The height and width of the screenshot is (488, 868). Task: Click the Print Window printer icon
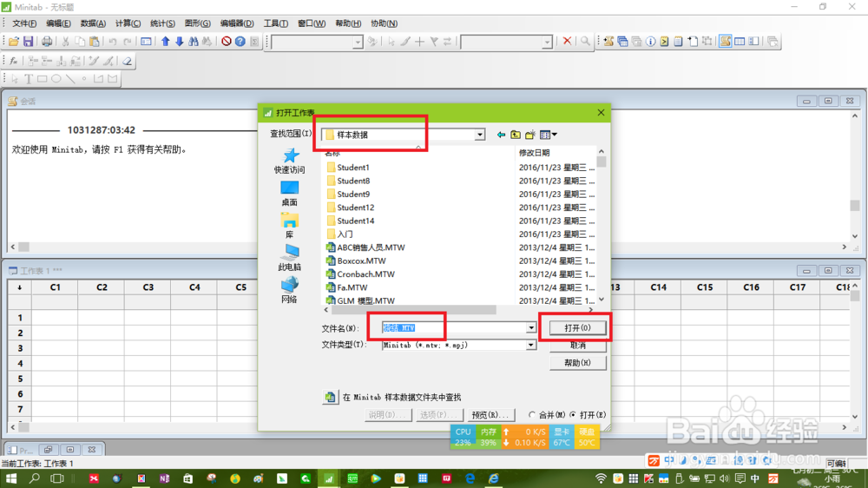pyautogui.click(x=47, y=42)
